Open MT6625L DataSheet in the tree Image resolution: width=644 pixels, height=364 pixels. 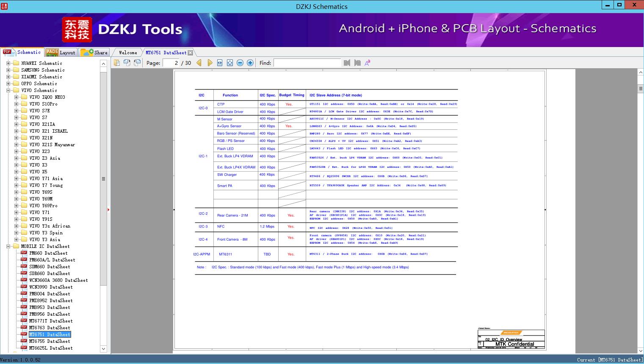pyautogui.click(x=51, y=348)
